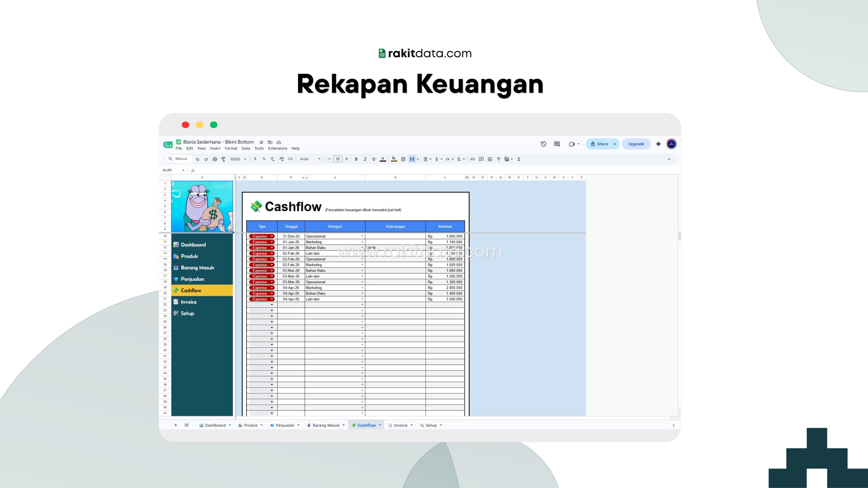Click the Move to folder icon
Screen dimensions: 868x488
(270, 142)
